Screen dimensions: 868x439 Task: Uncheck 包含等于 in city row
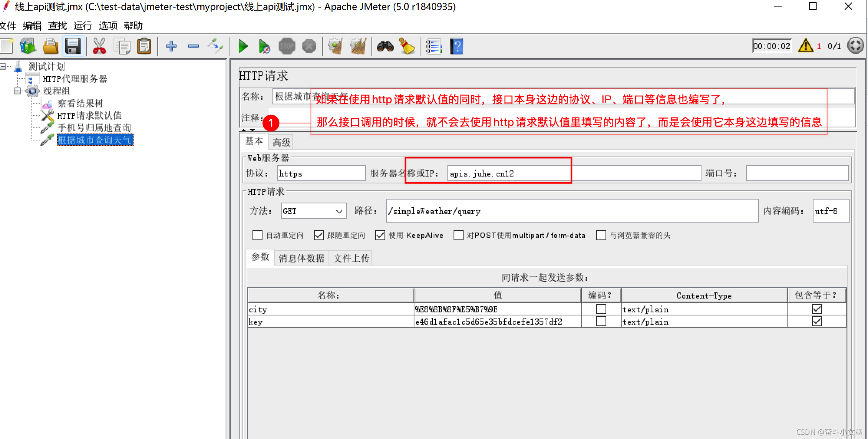[x=817, y=309]
